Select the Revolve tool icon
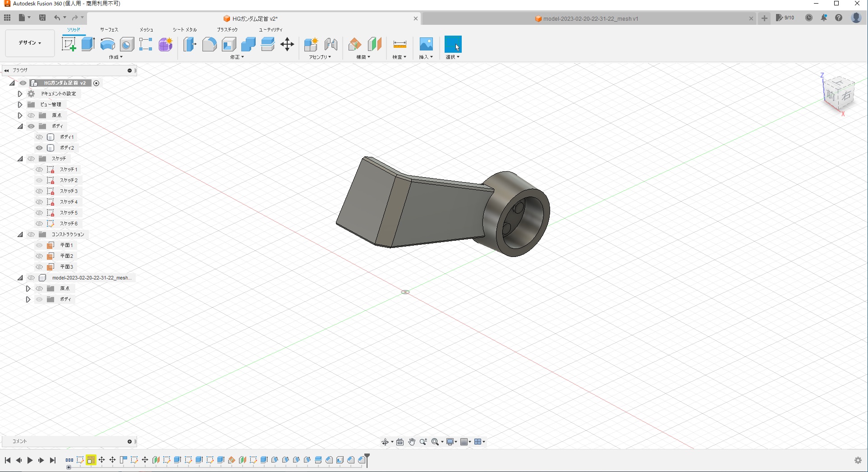The width and height of the screenshot is (868, 472). (x=107, y=44)
